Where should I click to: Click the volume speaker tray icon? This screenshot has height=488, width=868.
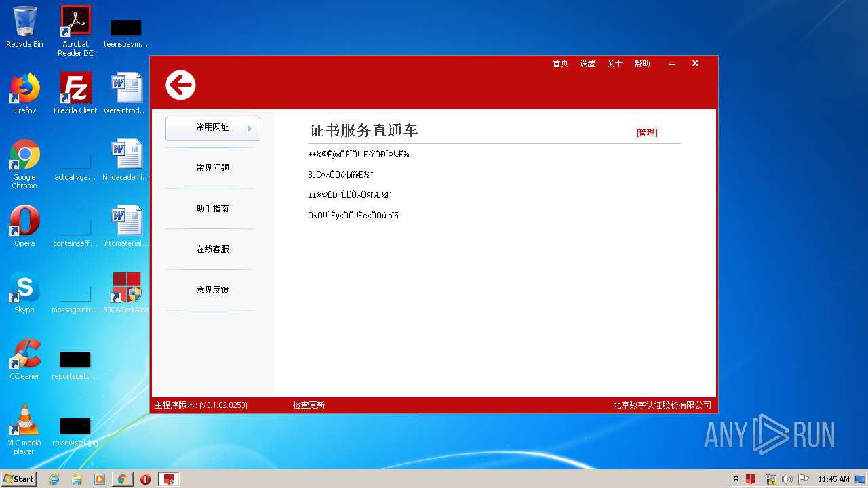tap(787, 479)
